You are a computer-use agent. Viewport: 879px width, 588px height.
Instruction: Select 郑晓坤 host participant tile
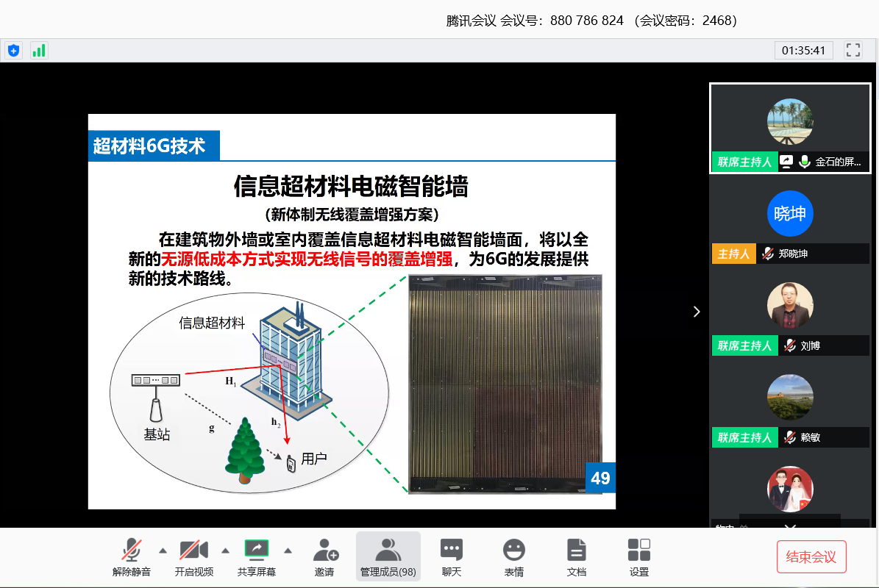pos(790,220)
